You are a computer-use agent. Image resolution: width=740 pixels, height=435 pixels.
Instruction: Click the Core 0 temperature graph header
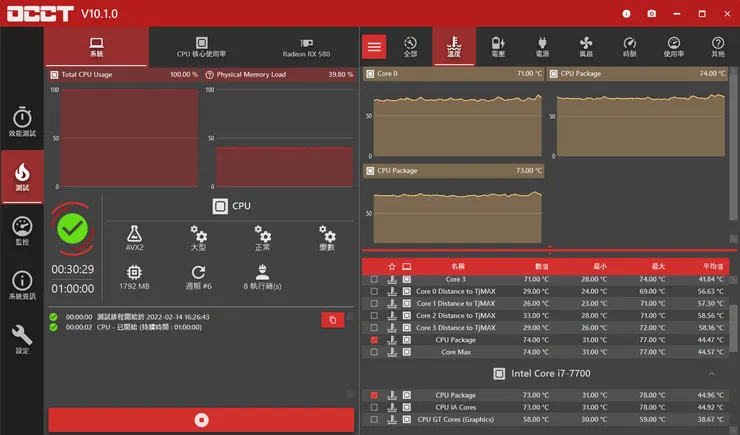coord(454,74)
